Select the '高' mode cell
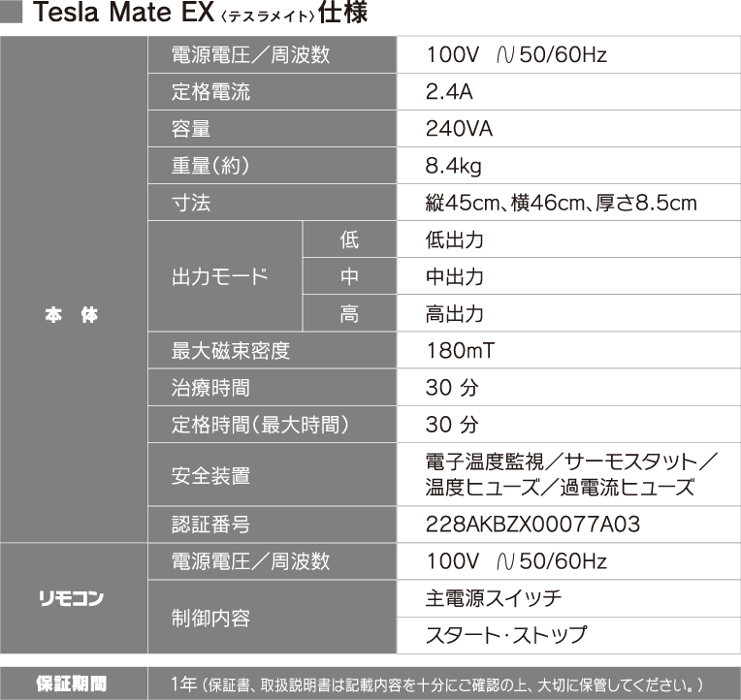This screenshot has height=700, width=741. tap(349, 313)
